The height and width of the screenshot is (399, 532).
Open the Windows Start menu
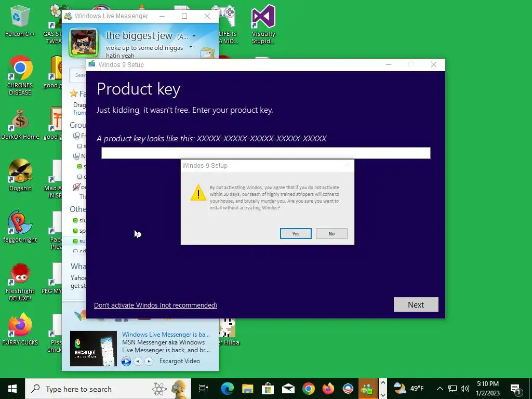tap(12, 389)
